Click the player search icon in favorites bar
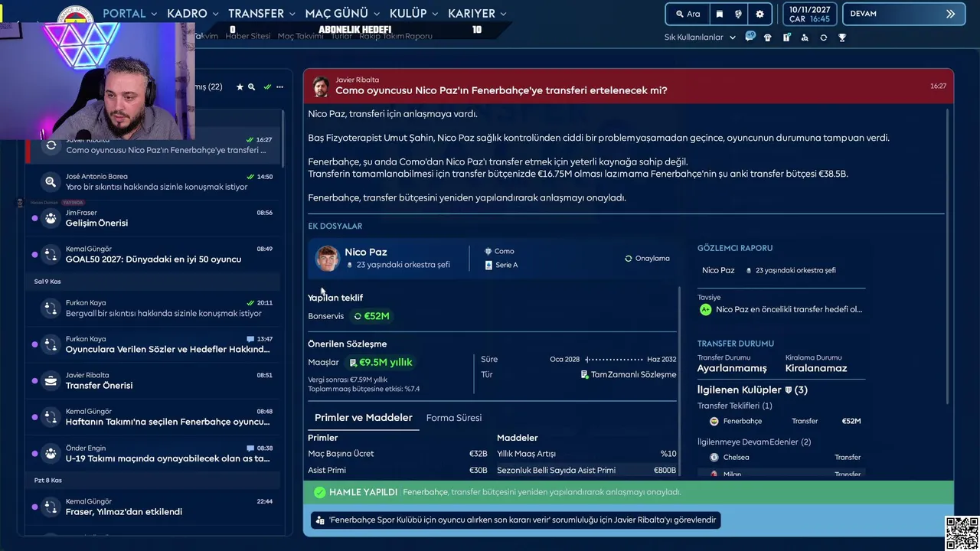Viewport: 980px width, 551px height. coord(805,37)
